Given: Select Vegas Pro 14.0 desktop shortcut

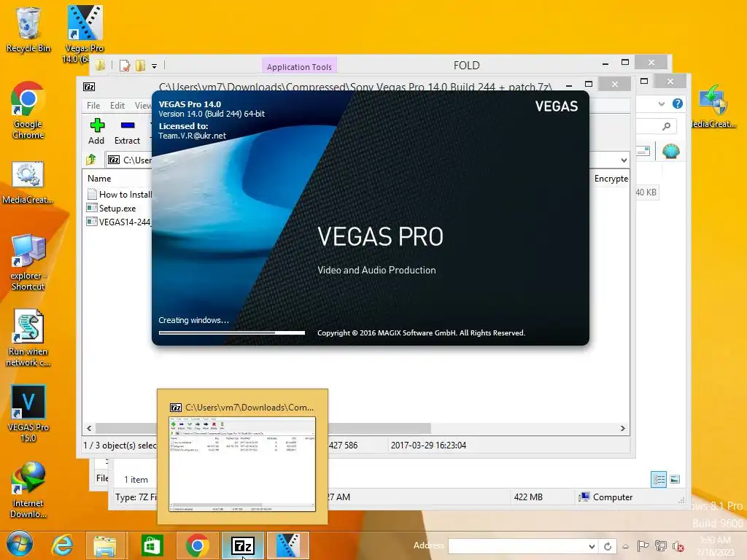Looking at the screenshot, I should coord(83,34).
